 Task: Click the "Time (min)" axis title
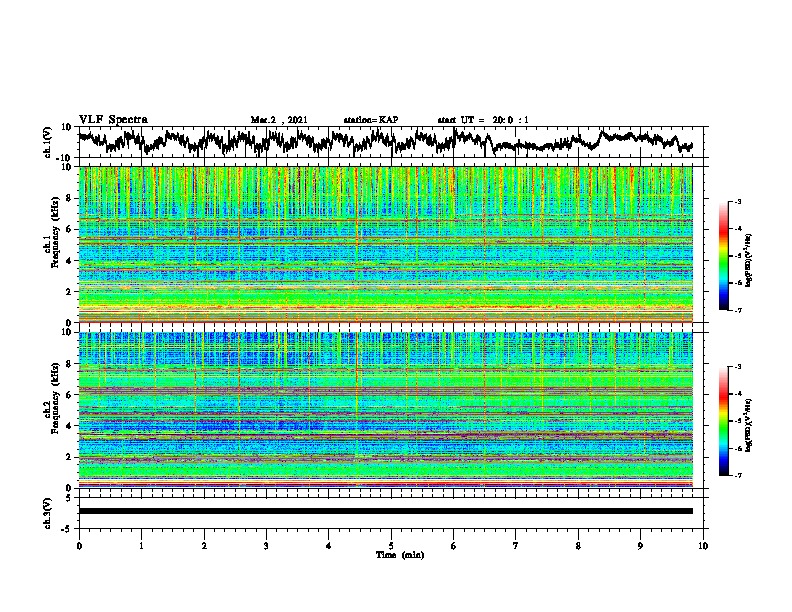[x=400, y=555]
